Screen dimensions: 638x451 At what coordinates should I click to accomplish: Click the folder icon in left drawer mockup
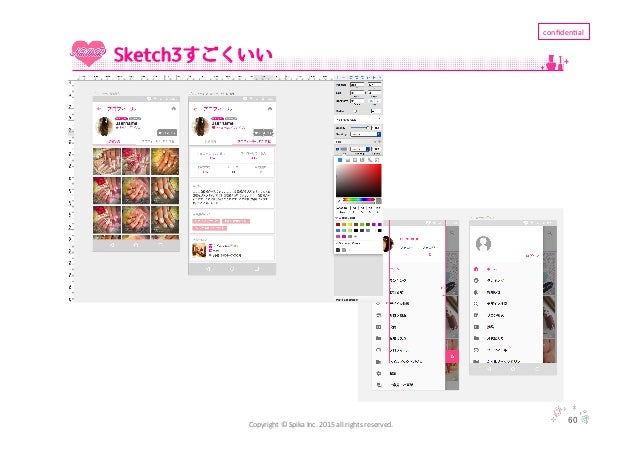tap(379, 338)
